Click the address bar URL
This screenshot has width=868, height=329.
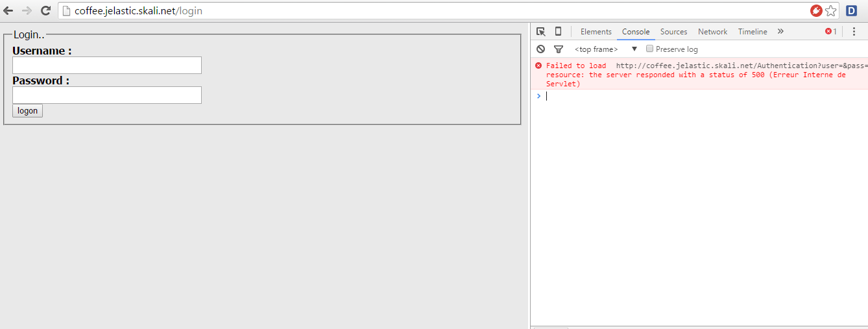coord(138,11)
